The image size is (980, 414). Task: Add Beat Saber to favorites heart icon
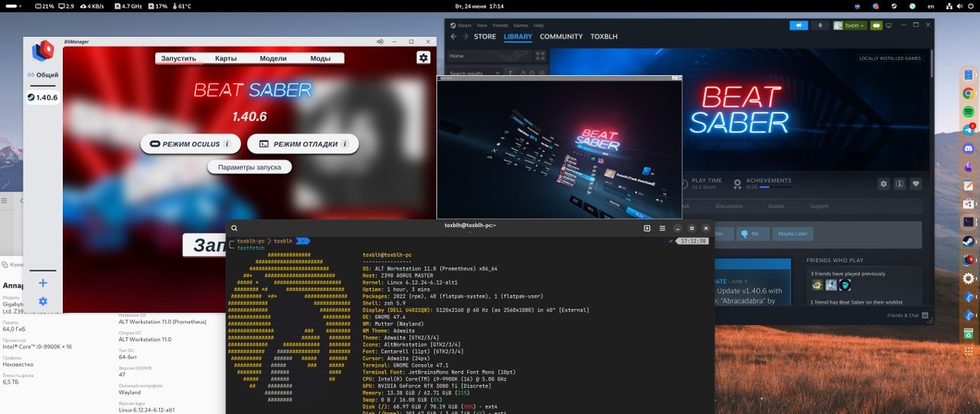click(x=915, y=184)
